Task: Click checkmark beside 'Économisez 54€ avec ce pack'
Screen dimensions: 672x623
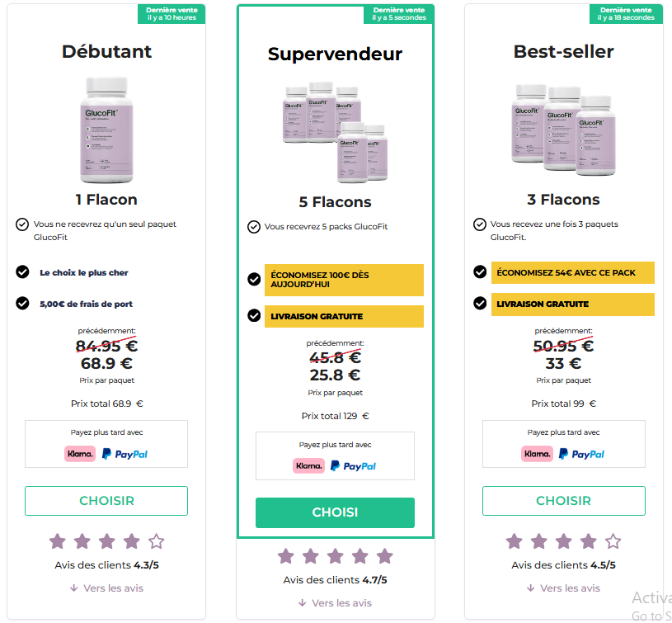Action: click(x=480, y=271)
